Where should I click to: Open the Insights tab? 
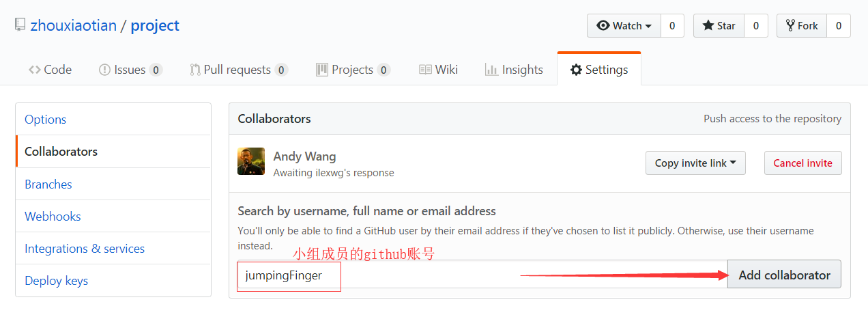[x=514, y=70]
